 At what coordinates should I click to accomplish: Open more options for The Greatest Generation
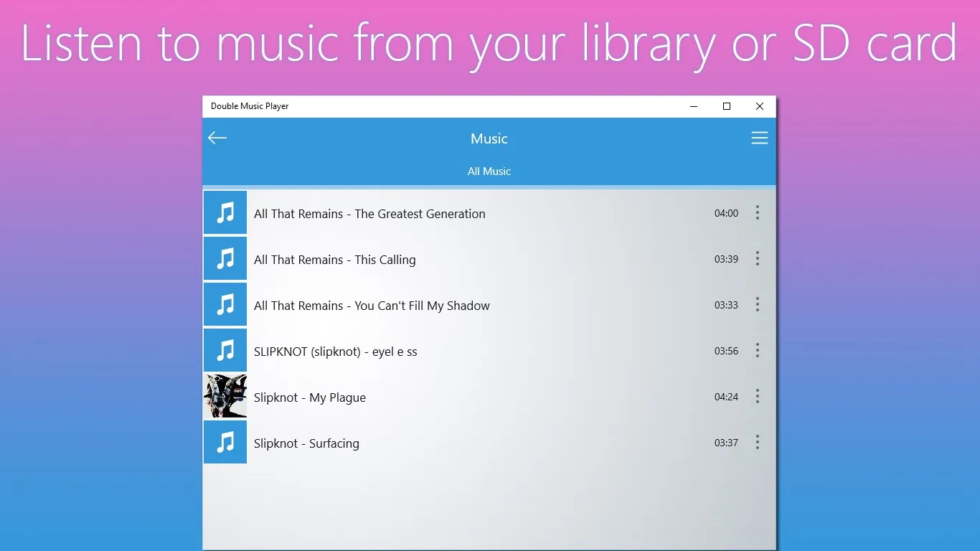(757, 212)
